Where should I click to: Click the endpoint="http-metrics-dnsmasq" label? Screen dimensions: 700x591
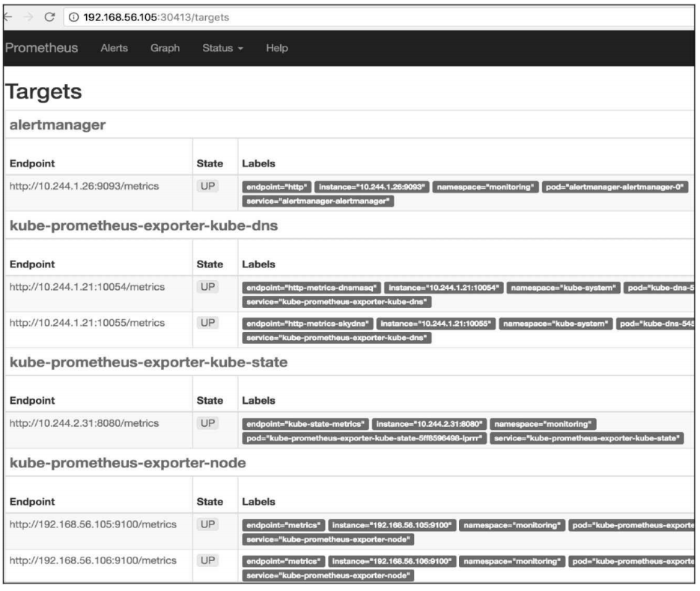(311, 288)
